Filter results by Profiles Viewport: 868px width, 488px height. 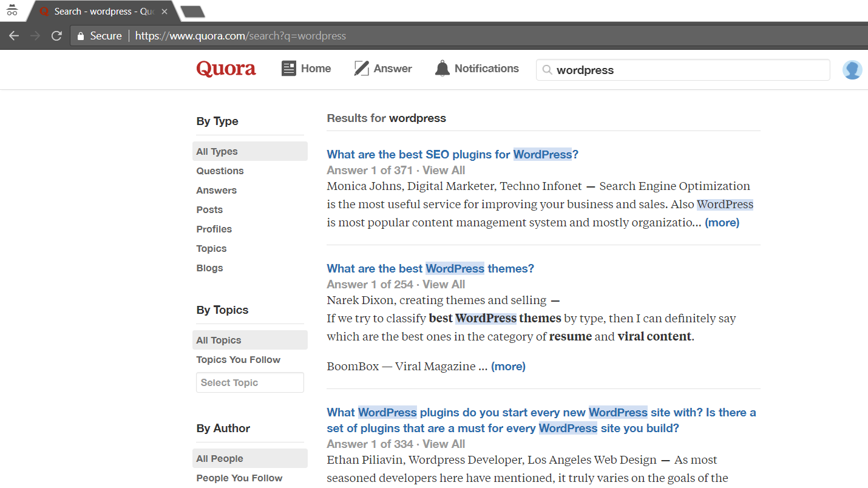click(214, 229)
